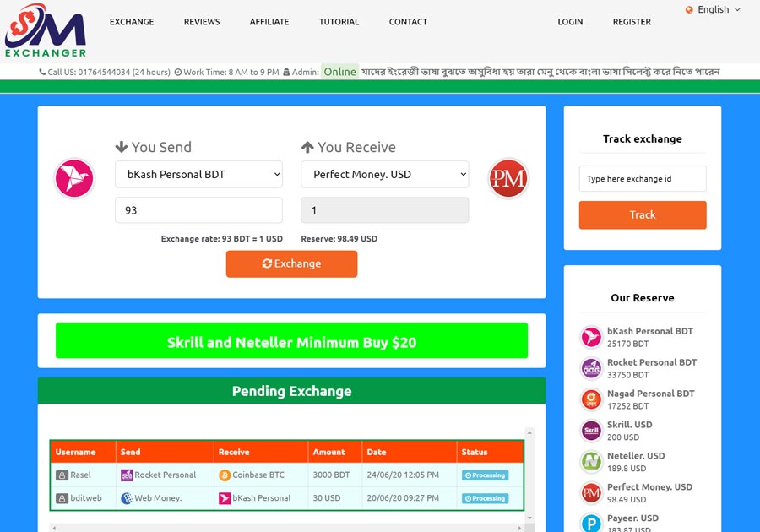
Task: Click the Web Money icon in bditweb row
Action: point(127,498)
